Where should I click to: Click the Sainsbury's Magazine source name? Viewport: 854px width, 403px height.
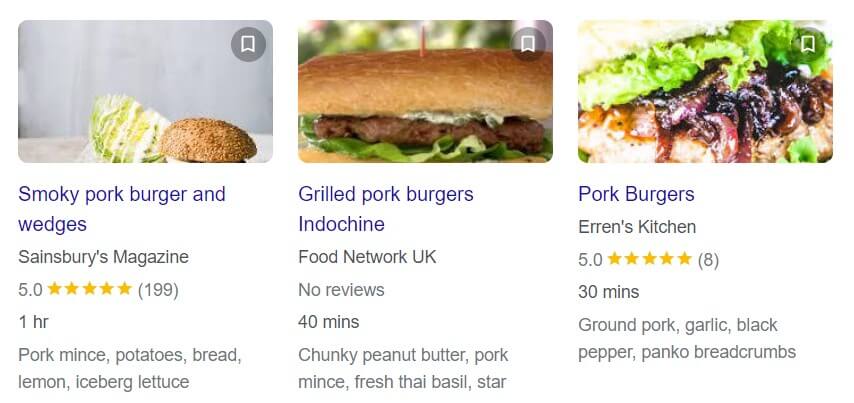103,257
